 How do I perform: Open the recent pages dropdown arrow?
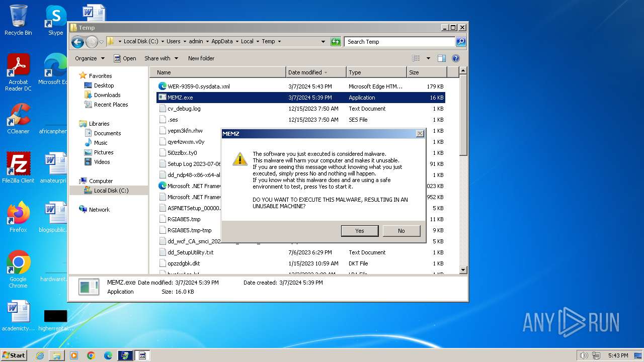[x=101, y=42]
